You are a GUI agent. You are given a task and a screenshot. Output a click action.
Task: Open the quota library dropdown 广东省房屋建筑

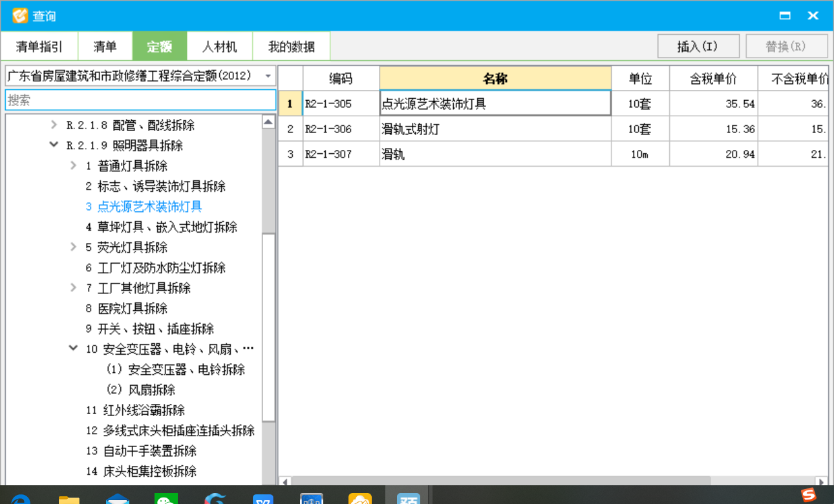tap(140, 76)
